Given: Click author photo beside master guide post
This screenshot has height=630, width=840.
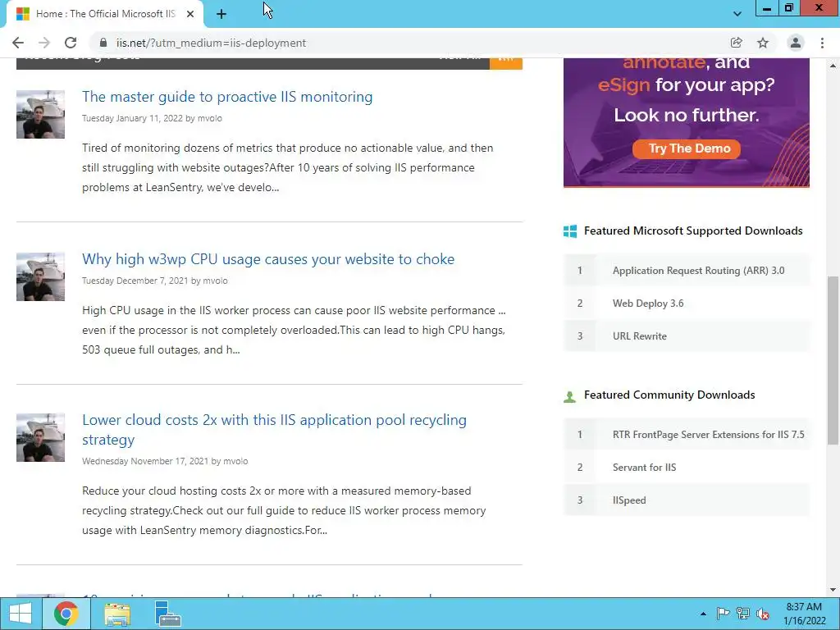Looking at the screenshot, I should click(x=41, y=115).
